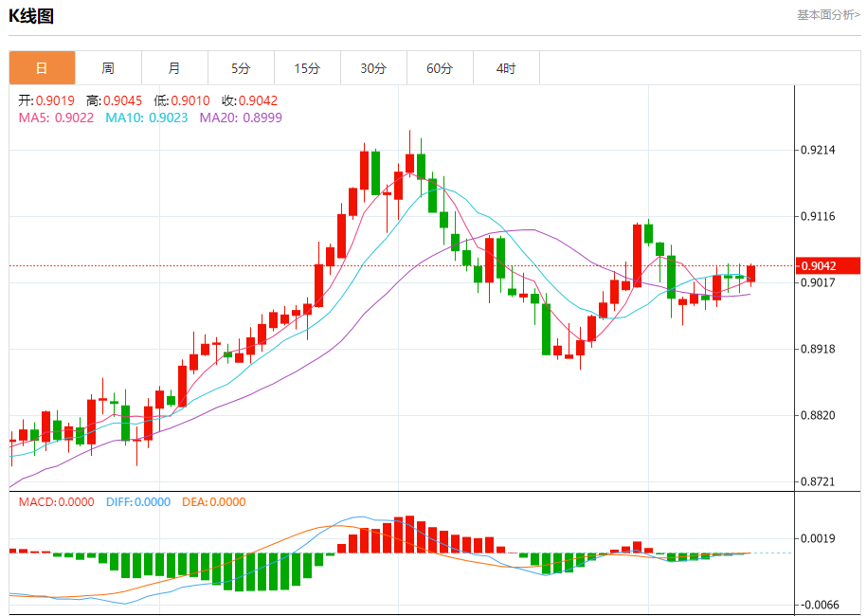Open the 基本面分析> link
The image size is (867, 616).
click(x=828, y=15)
